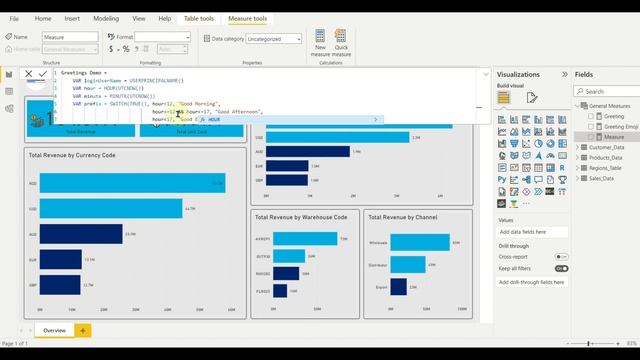
Task: Switch to the Table tools tab
Action: (199, 19)
